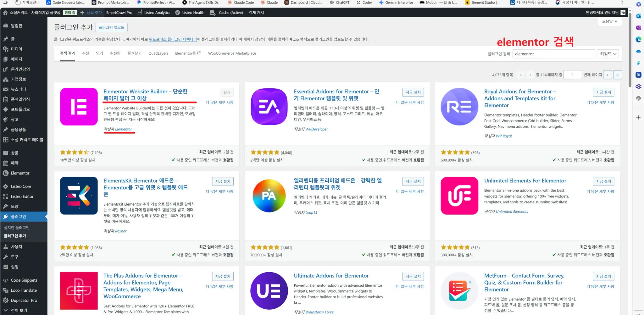Open the 즐겨찾기 favorites tab
The height and width of the screenshot is (315, 644).
(x=134, y=53)
